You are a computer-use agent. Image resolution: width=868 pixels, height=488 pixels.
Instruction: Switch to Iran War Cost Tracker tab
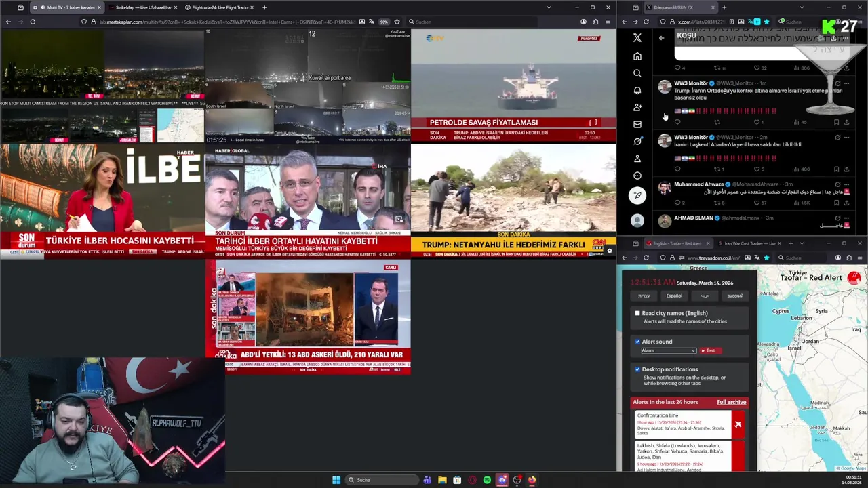click(x=750, y=243)
